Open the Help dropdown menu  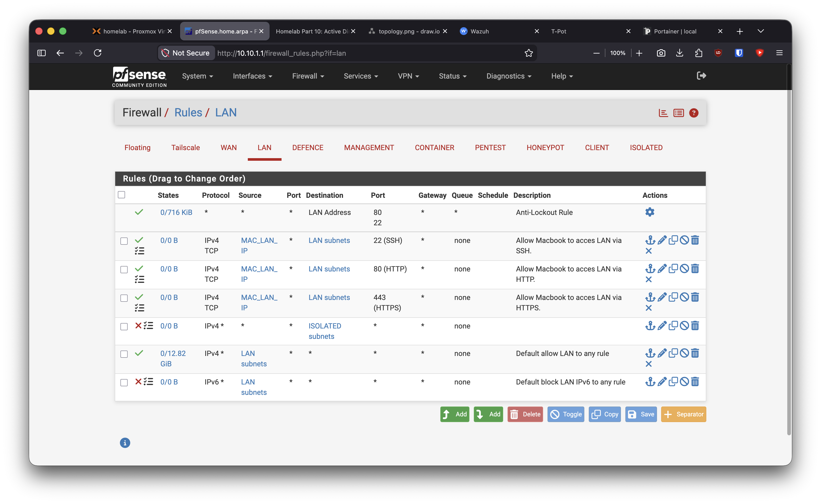[562, 76]
